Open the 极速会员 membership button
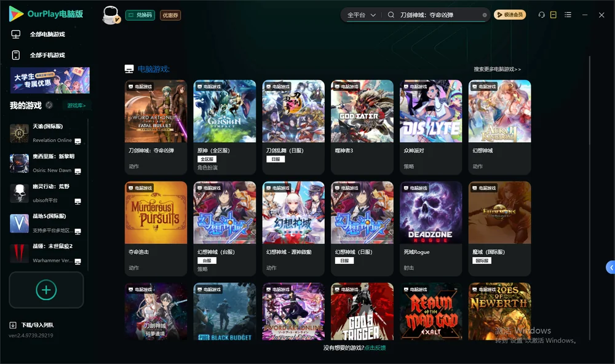 coord(510,15)
